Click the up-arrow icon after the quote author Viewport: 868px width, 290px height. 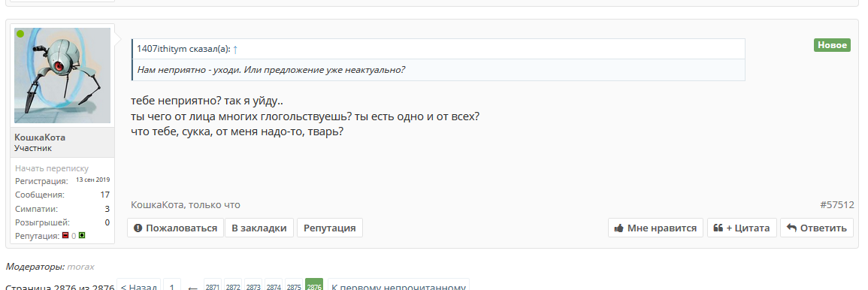pos(235,50)
